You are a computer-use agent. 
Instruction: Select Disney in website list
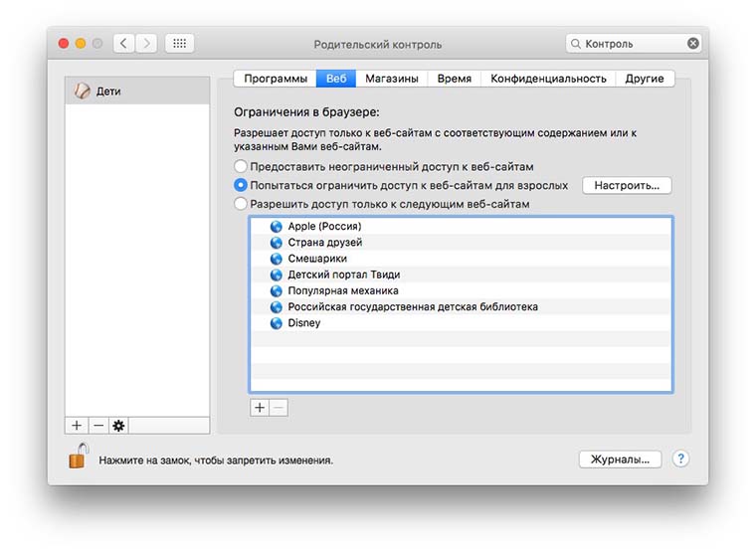click(x=461, y=323)
